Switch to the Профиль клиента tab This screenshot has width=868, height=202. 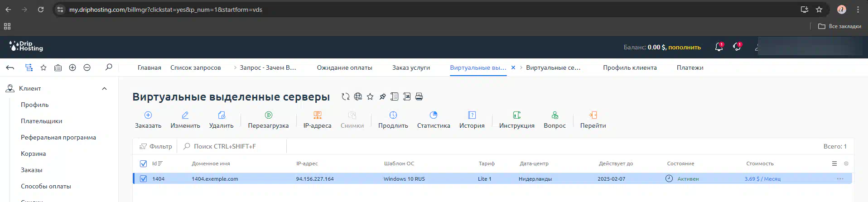click(x=630, y=67)
